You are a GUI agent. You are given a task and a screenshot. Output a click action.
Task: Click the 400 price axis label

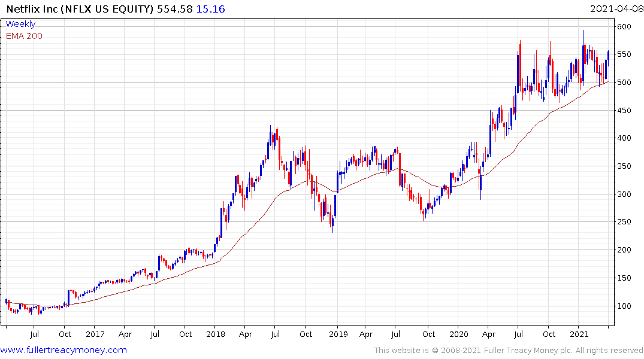624,138
